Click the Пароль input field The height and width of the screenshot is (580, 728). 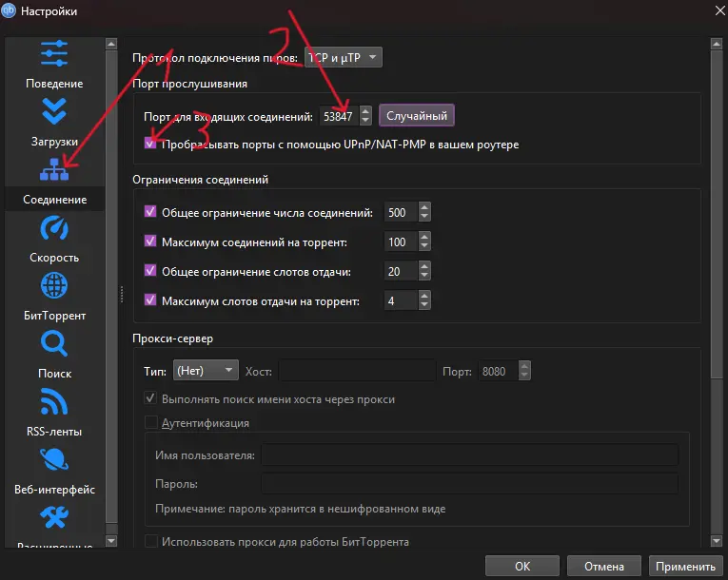point(470,483)
